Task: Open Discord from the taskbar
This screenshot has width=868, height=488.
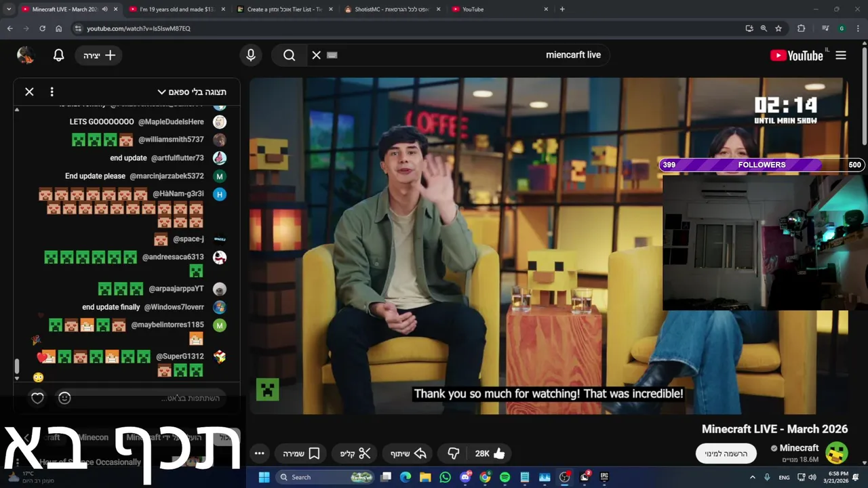Action: click(x=465, y=477)
